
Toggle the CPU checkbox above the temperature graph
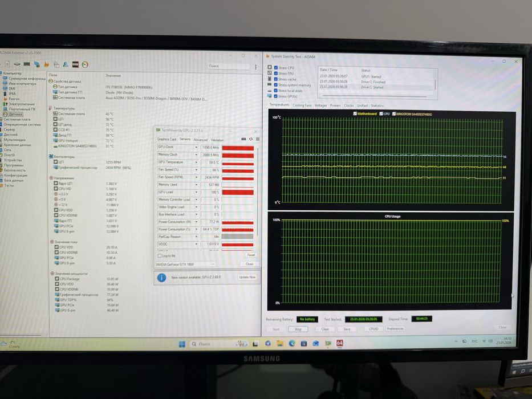tap(381, 113)
